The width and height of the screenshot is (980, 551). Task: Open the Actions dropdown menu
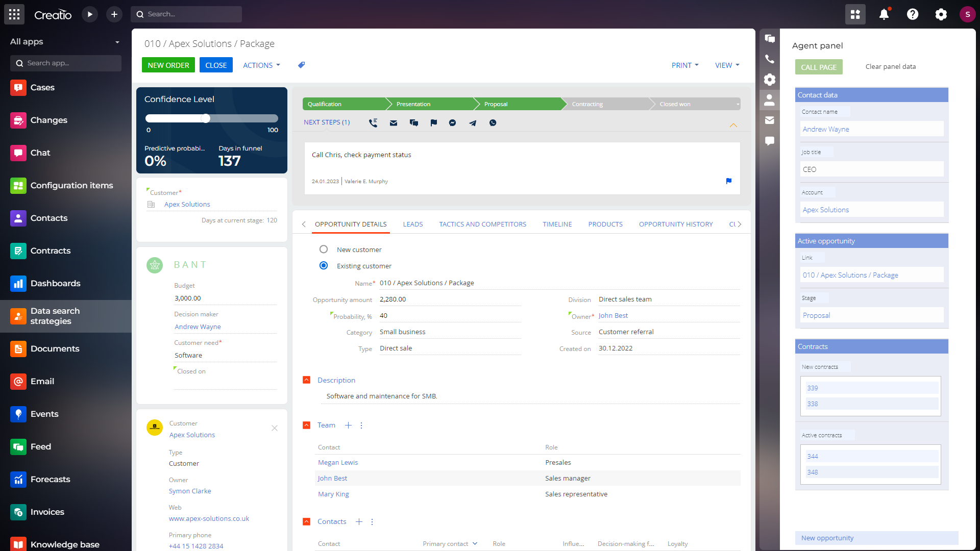pyautogui.click(x=261, y=65)
